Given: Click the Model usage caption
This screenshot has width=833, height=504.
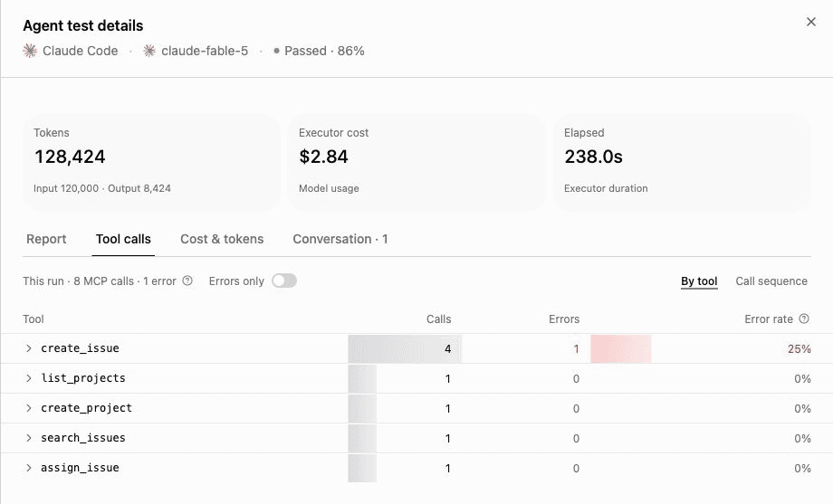Looking at the screenshot, I should pos(329,188).
